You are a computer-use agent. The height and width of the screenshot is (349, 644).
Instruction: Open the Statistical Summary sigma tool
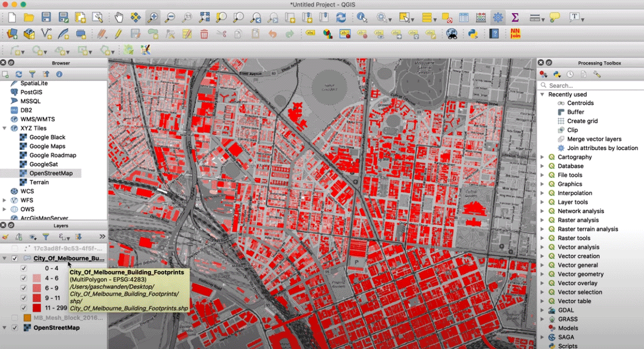515,18
